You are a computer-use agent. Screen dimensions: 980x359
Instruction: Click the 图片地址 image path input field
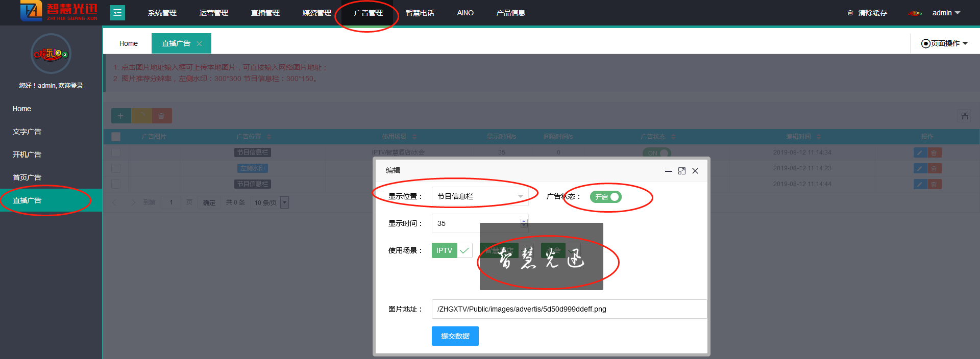pos(569,309)
